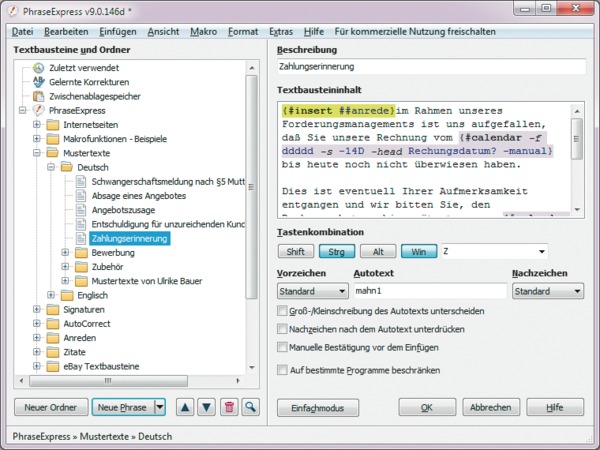Click inside the Textbausteininhalt text editor
This screenshot has width=600, height=450.
point(425,160)
